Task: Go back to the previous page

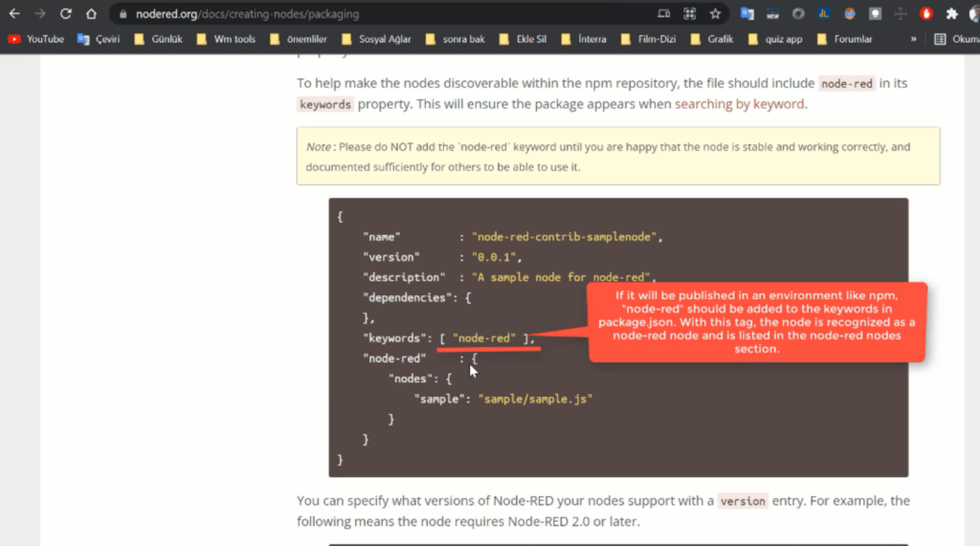Action: click(x=14, y=13)
